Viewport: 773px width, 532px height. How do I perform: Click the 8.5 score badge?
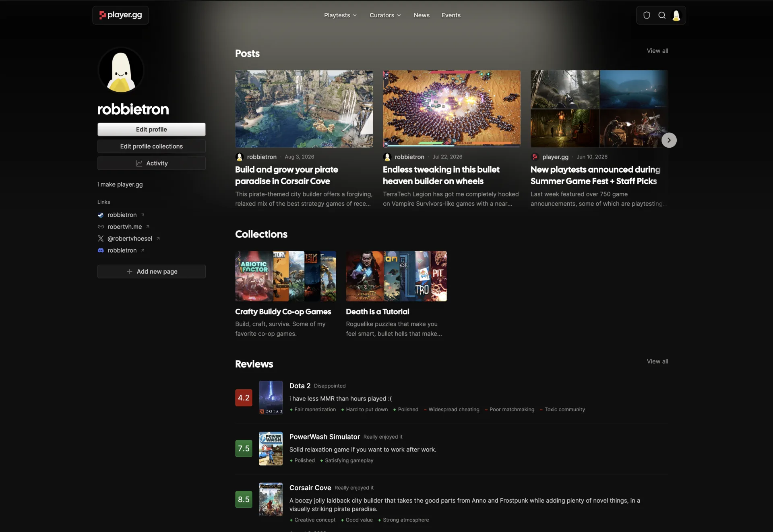coord(244,499)
